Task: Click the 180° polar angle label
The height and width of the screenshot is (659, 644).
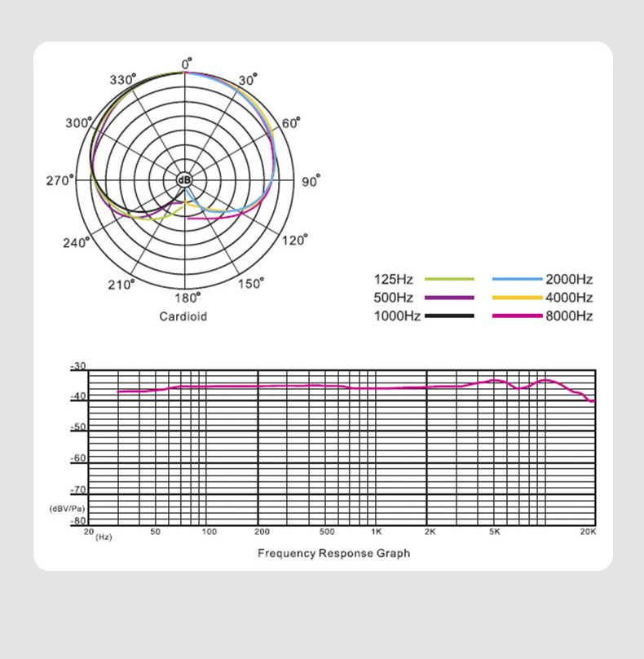Action: coord(187,298)
